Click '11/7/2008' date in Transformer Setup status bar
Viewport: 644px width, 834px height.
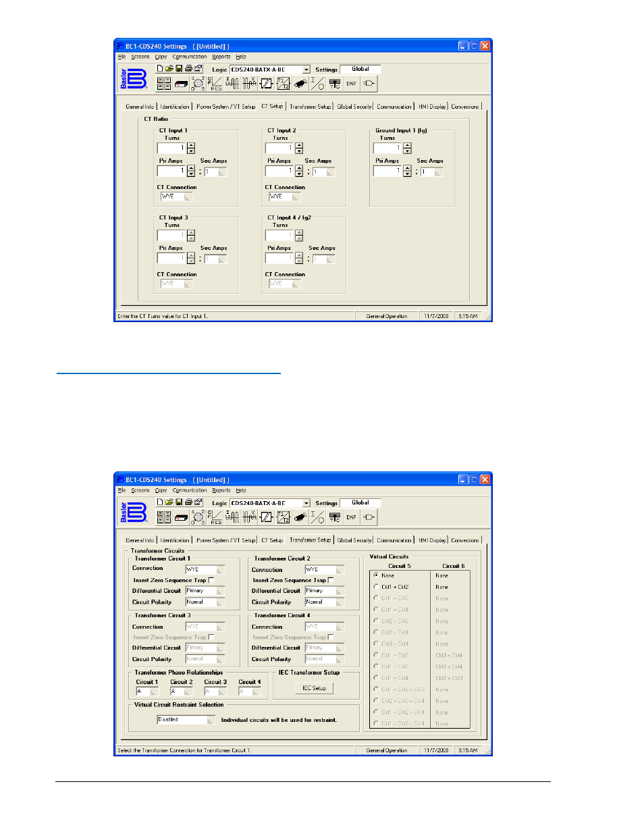click(436, 750)
